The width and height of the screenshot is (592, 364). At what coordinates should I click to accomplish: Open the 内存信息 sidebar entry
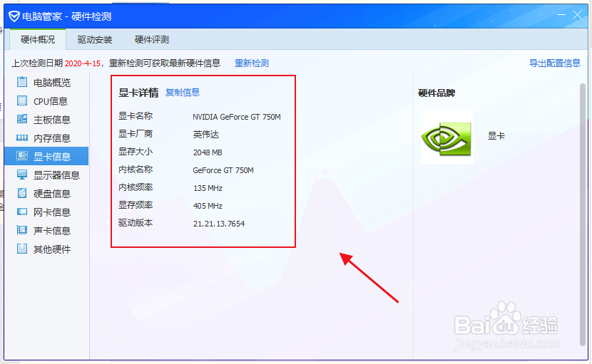46,137
